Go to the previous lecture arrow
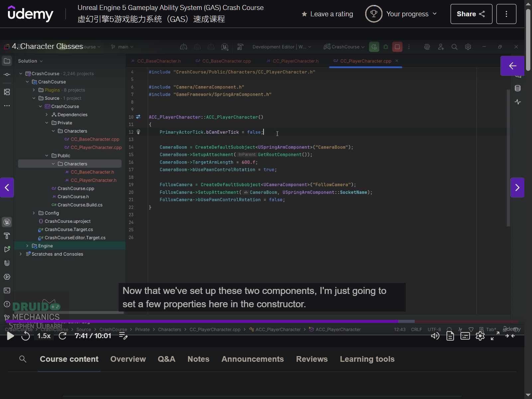Screen dimensions: 532x399 click(7, 188)
